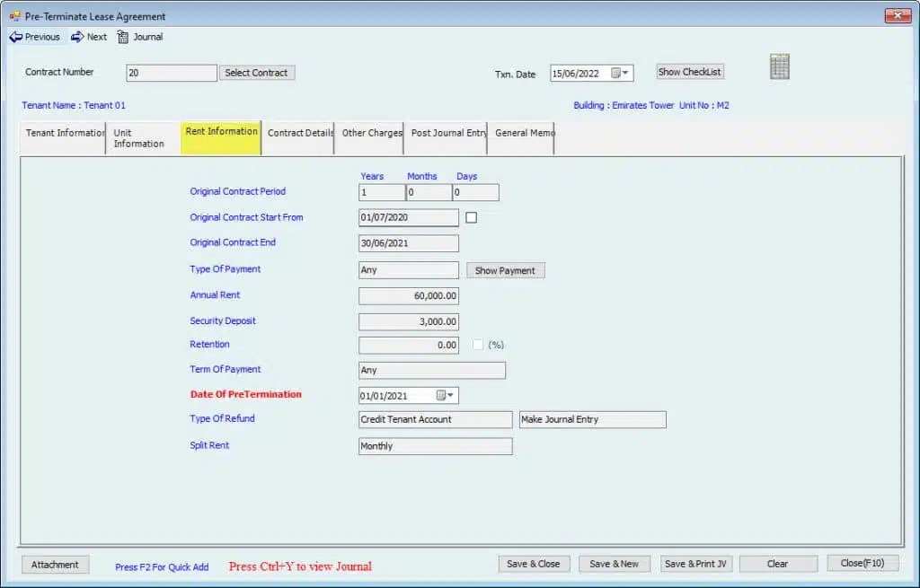The width and height of the screenshot is (920, 588).
Task: Open the Attachment button
Action: (x=55, y=565)
